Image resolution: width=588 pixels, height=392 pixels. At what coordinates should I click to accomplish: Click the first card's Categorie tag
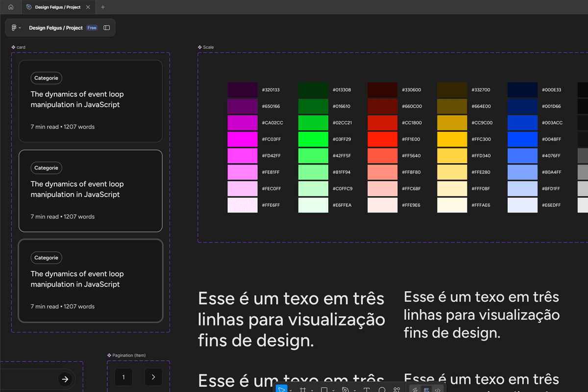coord(47,78)
